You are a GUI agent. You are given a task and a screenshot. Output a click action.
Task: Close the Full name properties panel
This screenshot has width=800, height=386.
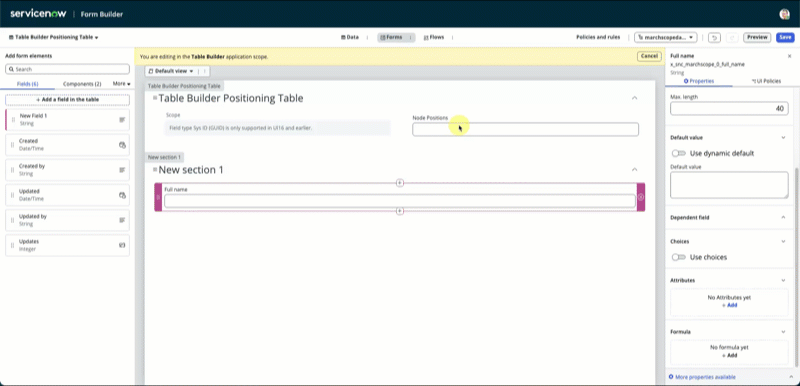tap(789, 56)
